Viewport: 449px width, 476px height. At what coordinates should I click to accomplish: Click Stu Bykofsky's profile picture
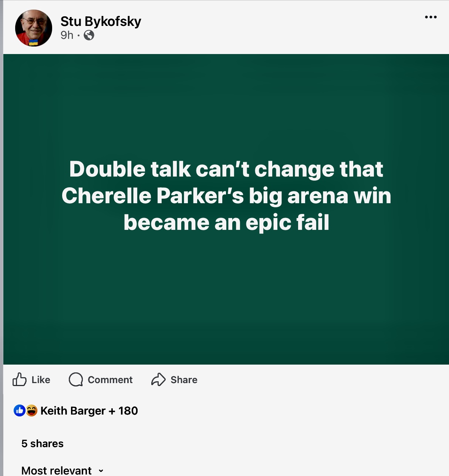tap(34, 28)
